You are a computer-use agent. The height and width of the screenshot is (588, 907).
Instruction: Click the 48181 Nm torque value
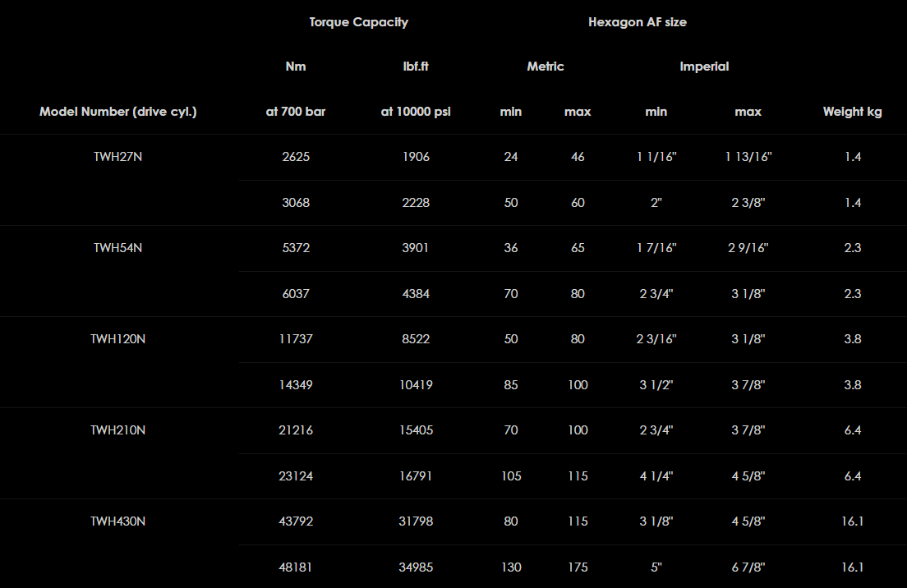click(296, 567)
